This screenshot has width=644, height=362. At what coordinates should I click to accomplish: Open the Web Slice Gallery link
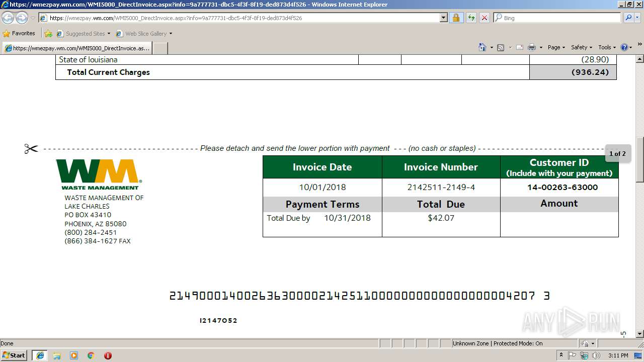(141, 34)
